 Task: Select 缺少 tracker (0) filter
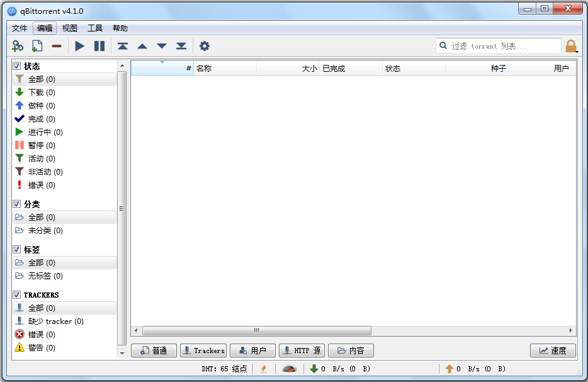64,321
